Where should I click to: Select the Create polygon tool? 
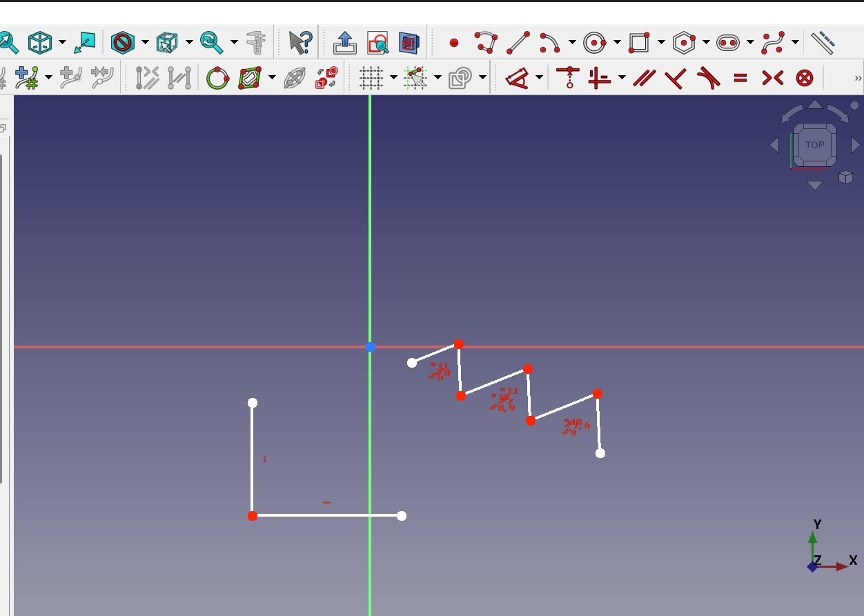683,43
